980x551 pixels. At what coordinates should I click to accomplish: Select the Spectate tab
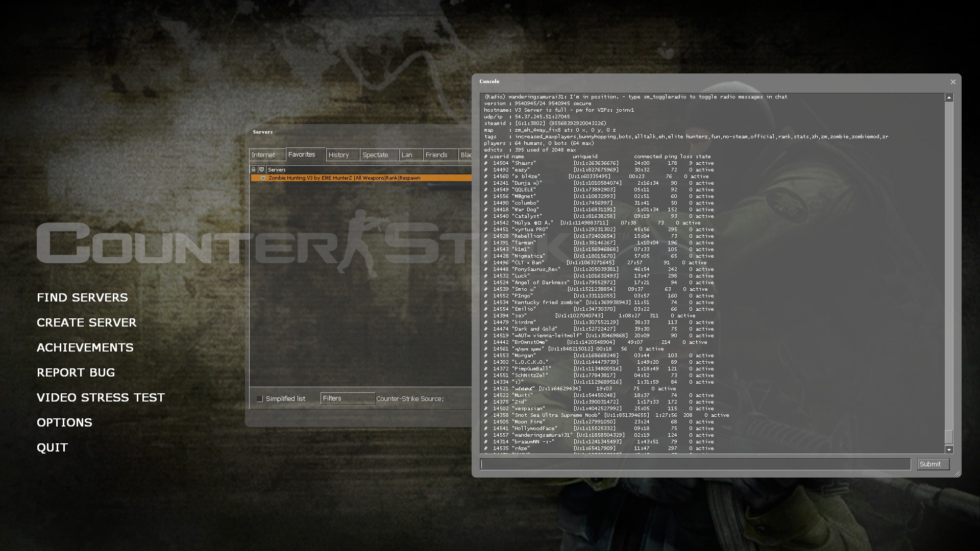pos(375,155)
